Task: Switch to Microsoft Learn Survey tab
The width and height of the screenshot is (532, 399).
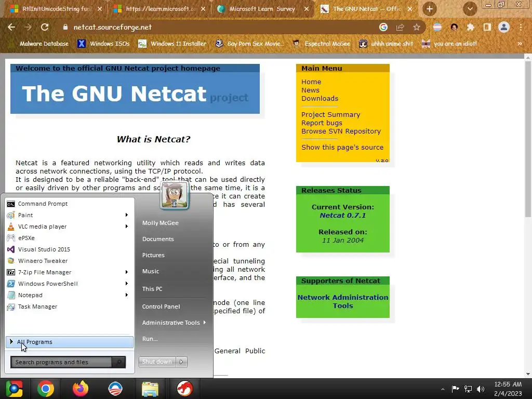Action: point(262,9)
